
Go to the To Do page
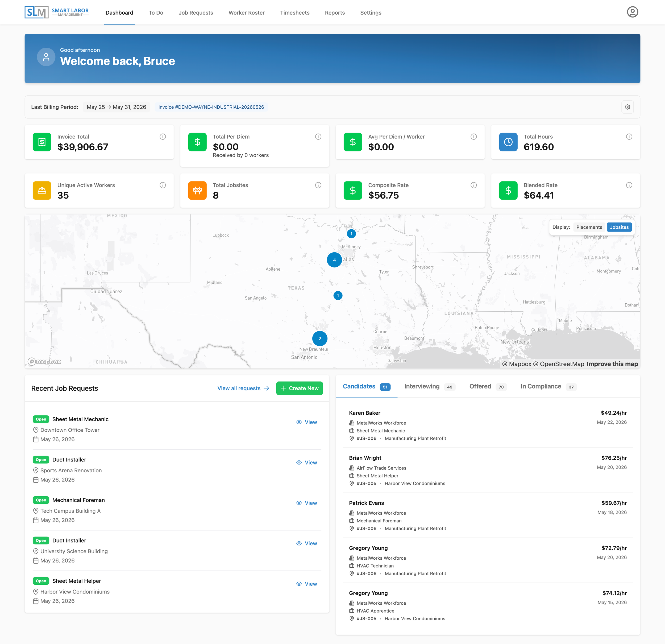tap(156, 13)
